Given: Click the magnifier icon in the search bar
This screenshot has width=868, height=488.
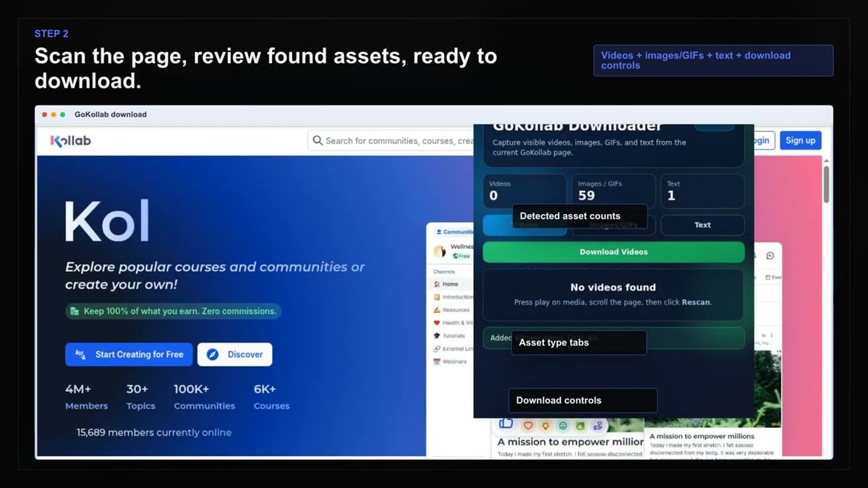Looking at the screenshot, I should (317, 141).
